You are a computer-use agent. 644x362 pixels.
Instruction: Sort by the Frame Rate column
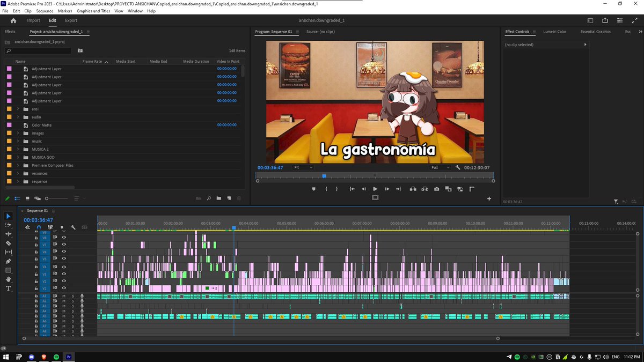[92, 61]
